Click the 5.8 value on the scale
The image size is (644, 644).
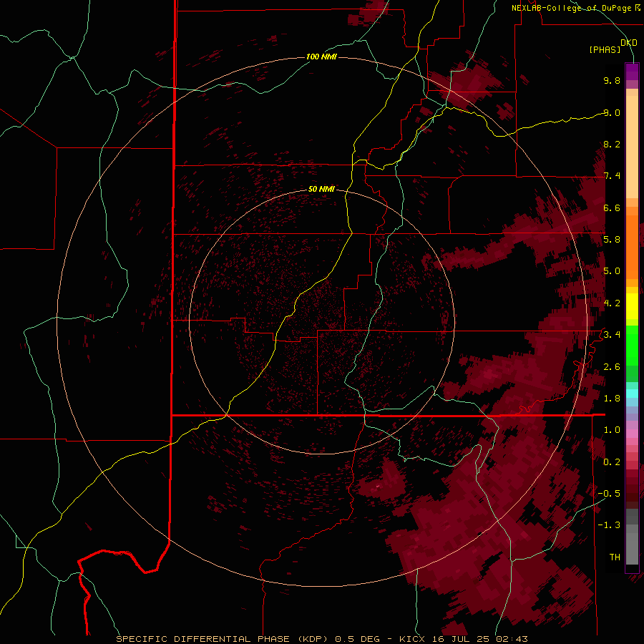(x=612, y=240)
